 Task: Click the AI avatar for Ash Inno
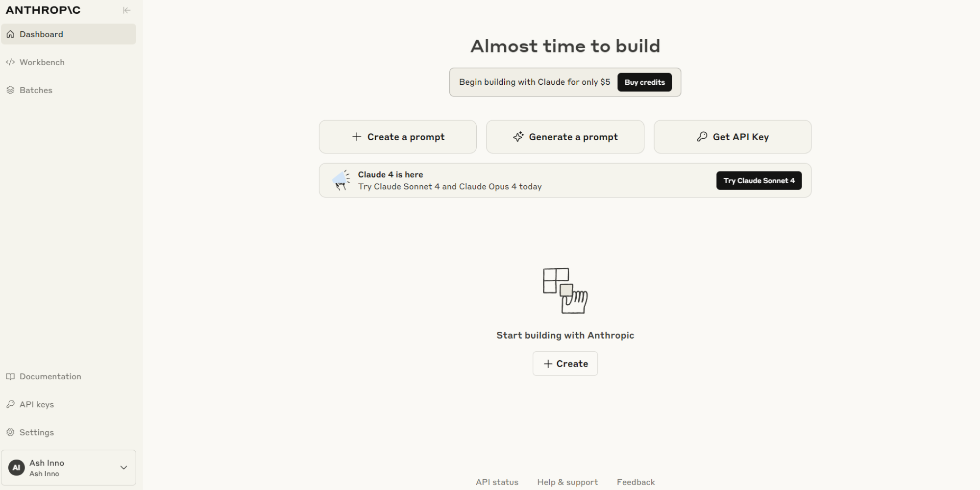tap(17, 467)
